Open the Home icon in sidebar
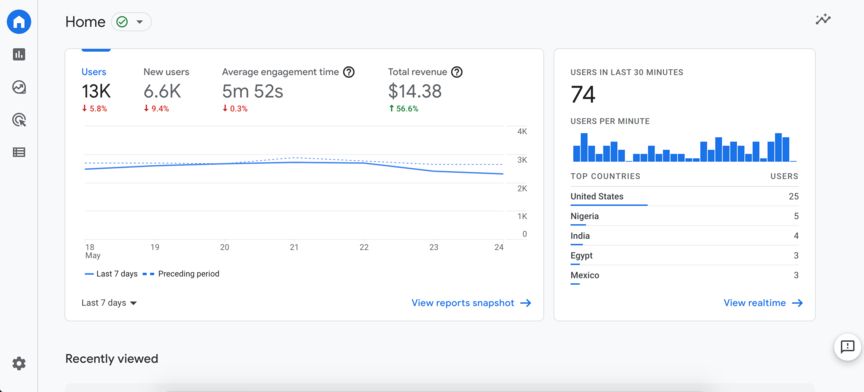 tap(19, 22)
